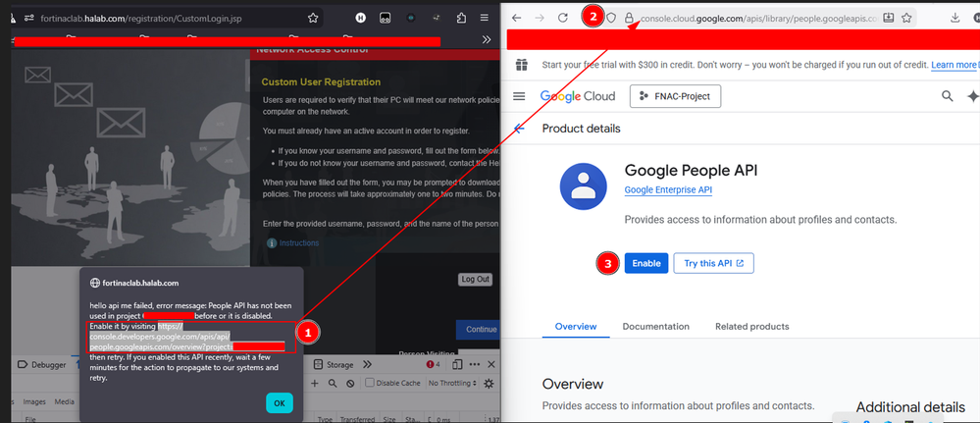Image resolution: width=980 pixels, height=423 pixels.
Task: Click the Try this API button
Action: click(714, 263)
